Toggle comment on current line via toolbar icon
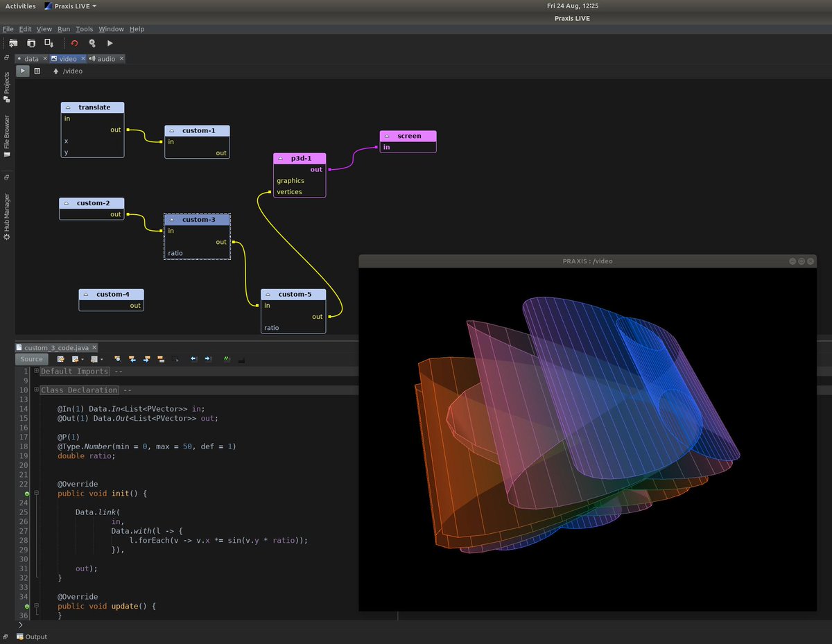 coord(227,359)
